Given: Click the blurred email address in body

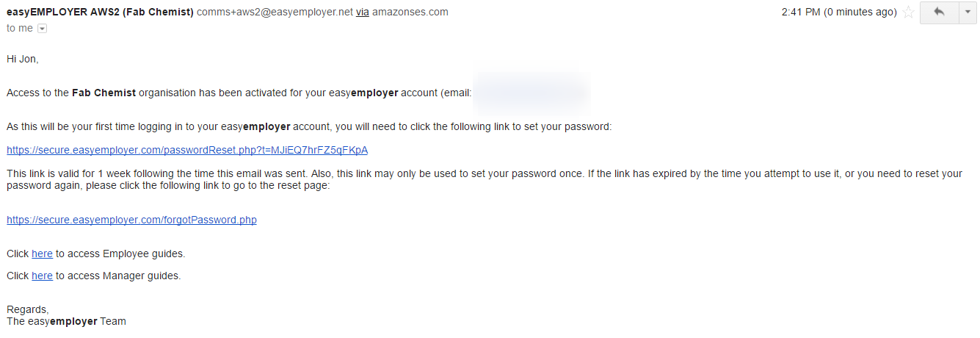Looking at the screenshot, I should tap(531, 93).
